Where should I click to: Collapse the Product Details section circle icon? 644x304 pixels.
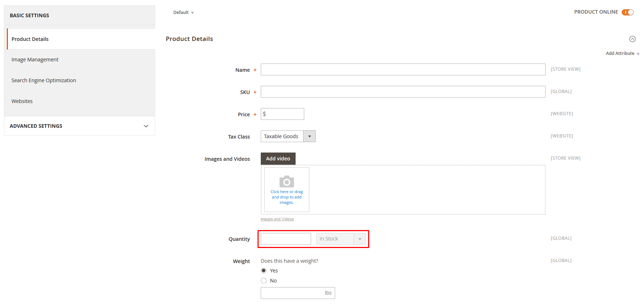point(632,39)
